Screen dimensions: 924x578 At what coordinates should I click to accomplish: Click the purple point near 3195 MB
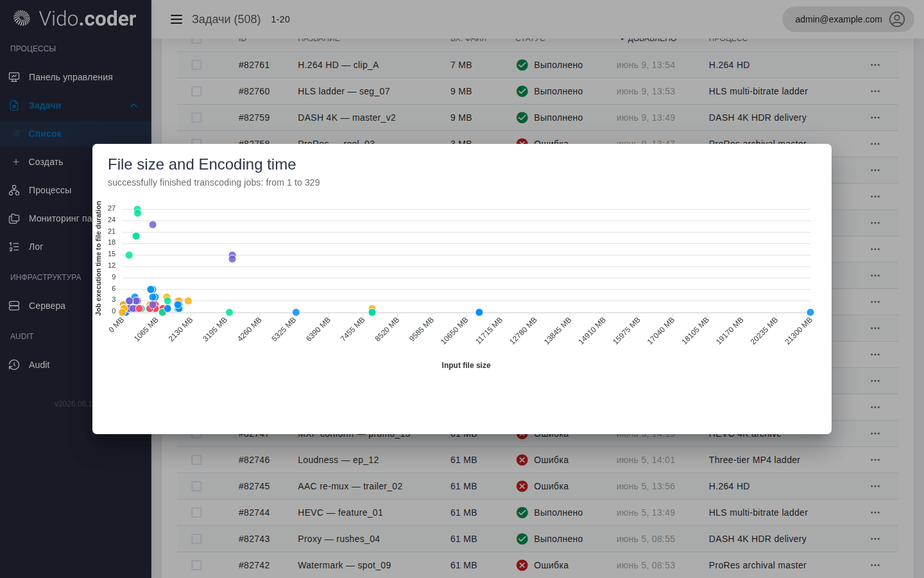[x=232, y=257]
